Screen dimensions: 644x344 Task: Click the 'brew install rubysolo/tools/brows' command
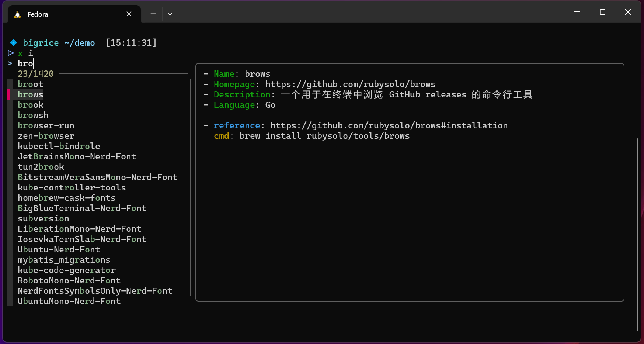click(x=325, y=136)
